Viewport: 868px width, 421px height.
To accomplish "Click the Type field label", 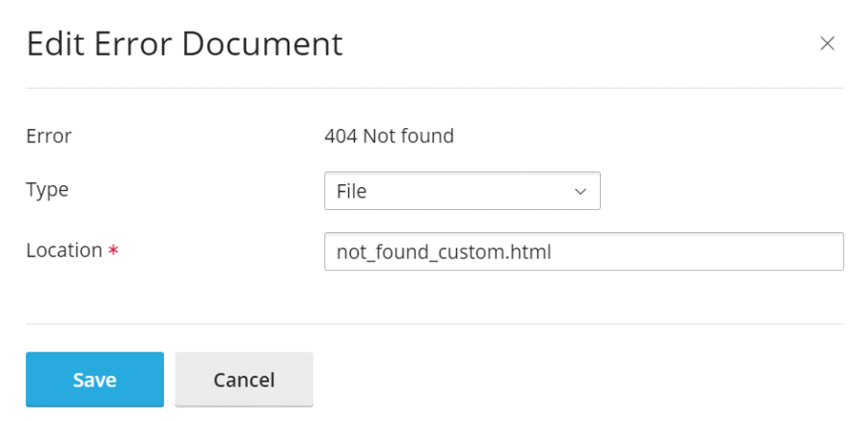I will (x=47, y=190).
